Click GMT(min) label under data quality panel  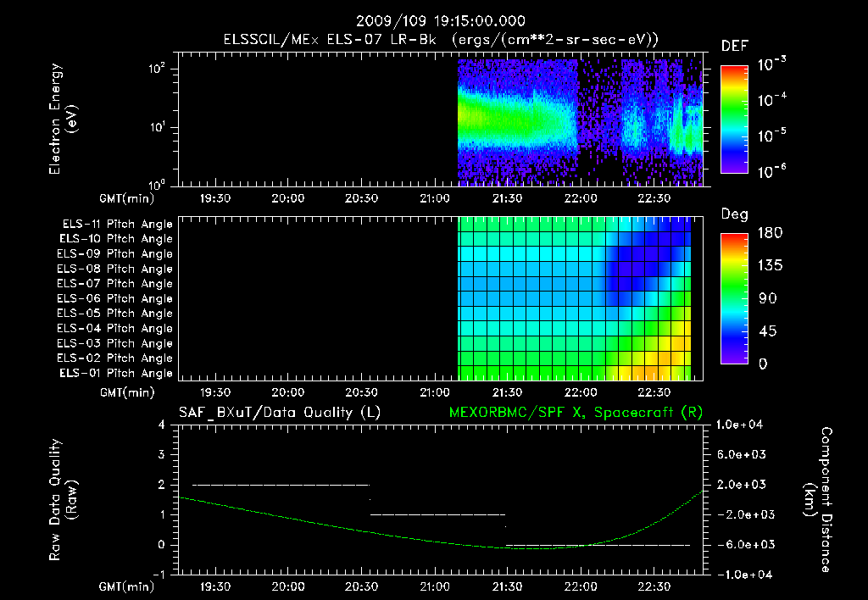[127, 586]
